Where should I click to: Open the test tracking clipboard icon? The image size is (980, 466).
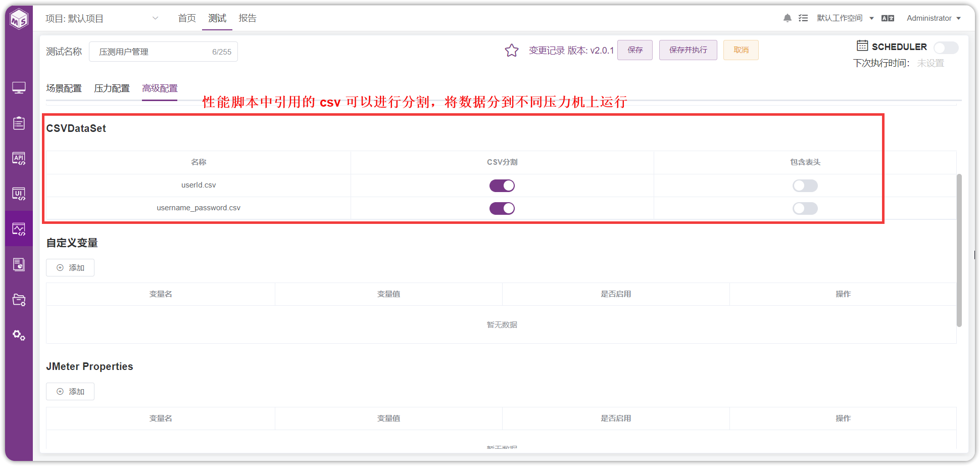19,123
